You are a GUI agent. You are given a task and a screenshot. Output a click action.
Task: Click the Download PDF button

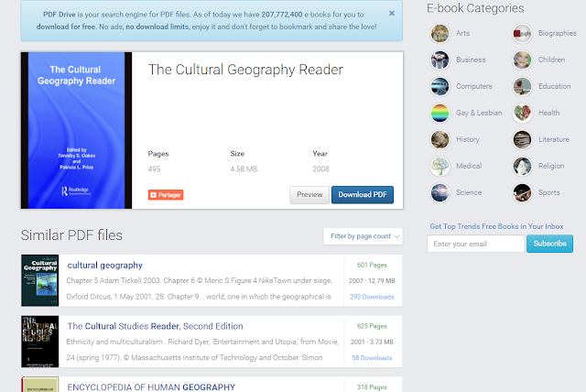363,195
